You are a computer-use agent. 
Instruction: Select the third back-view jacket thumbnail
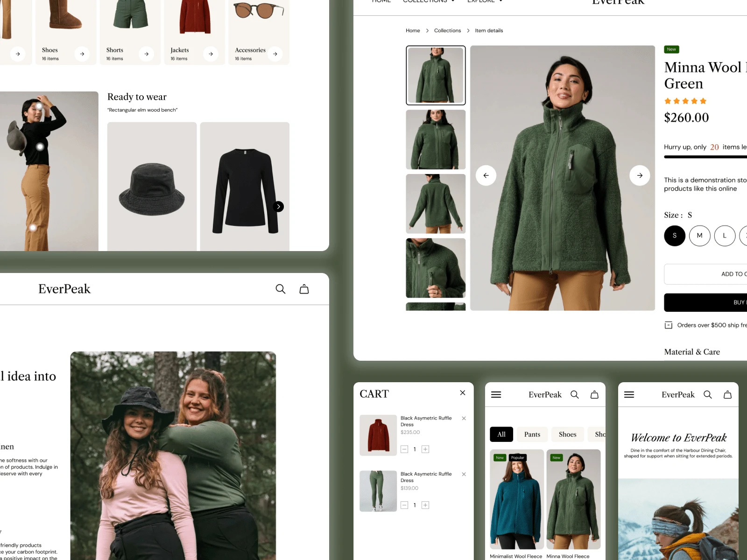point(436,204)
